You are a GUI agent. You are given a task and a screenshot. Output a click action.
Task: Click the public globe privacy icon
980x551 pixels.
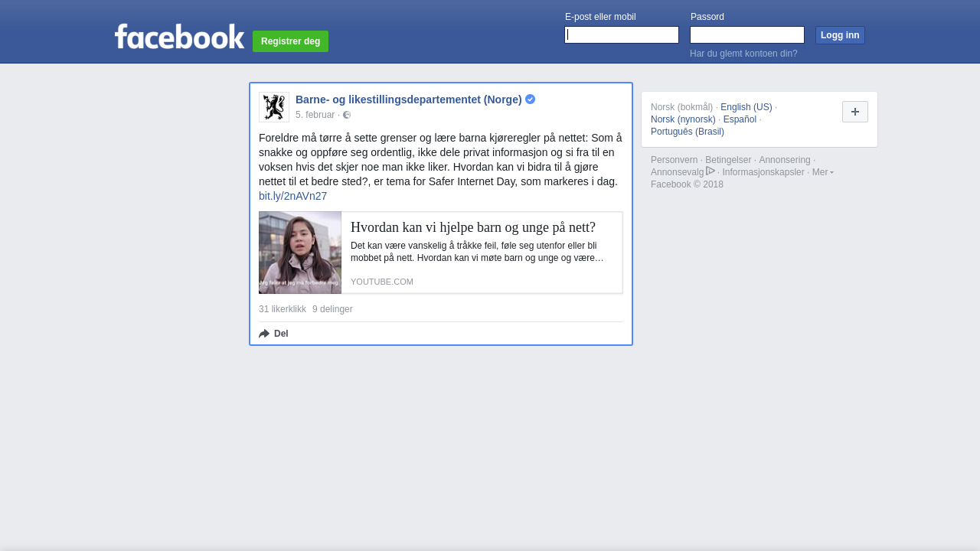(x=347, y=115)
